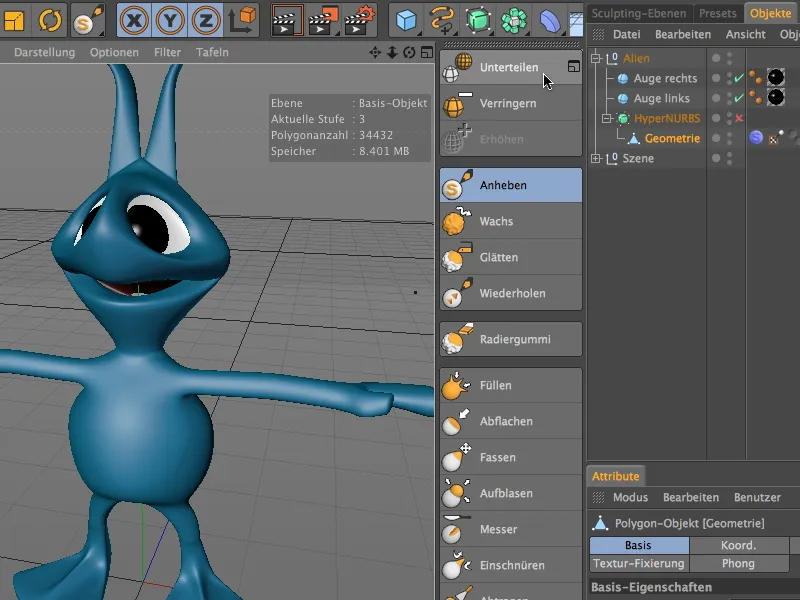Open the array modeling objects icon
The width and height of the screenshot is (800, 600).
[x=514, y=20]
